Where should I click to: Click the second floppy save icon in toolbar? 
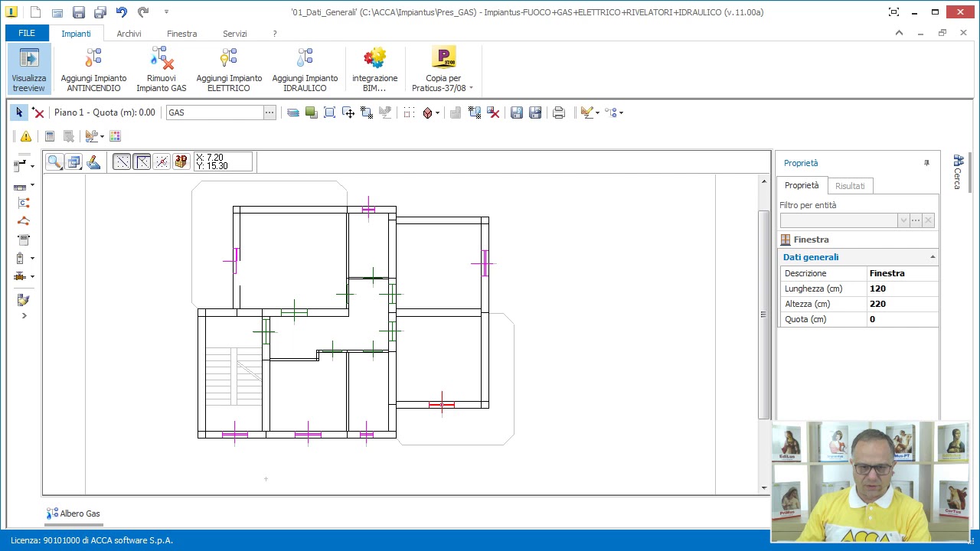point(535,112)
